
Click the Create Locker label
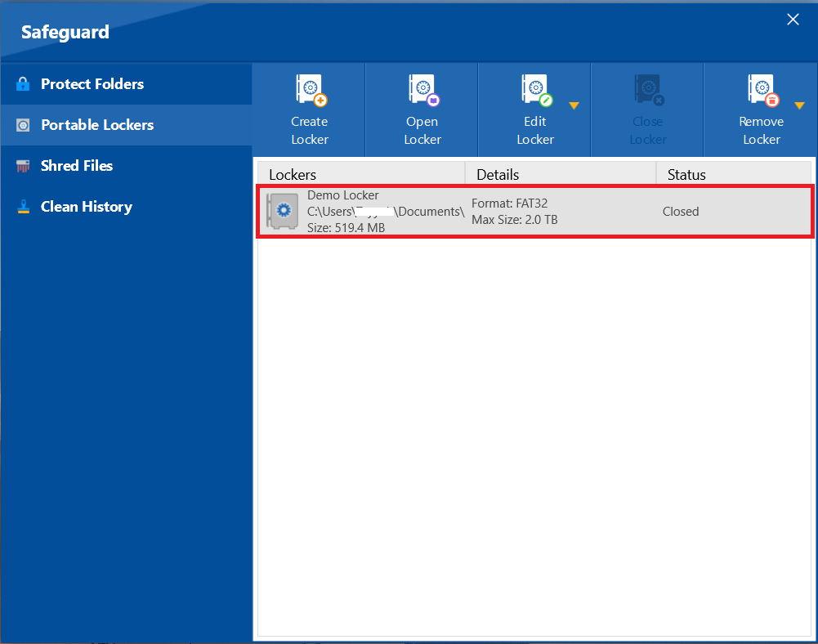[x=310, y=131]
